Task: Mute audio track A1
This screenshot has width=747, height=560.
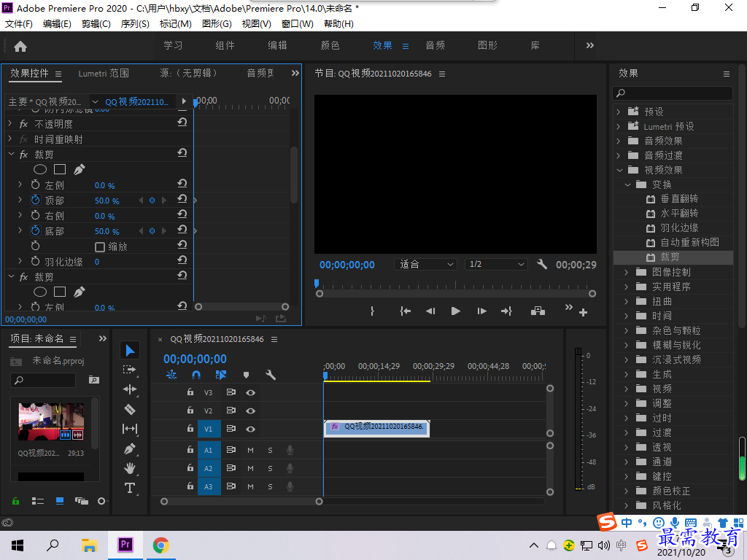Action: (x=251, y=450)
